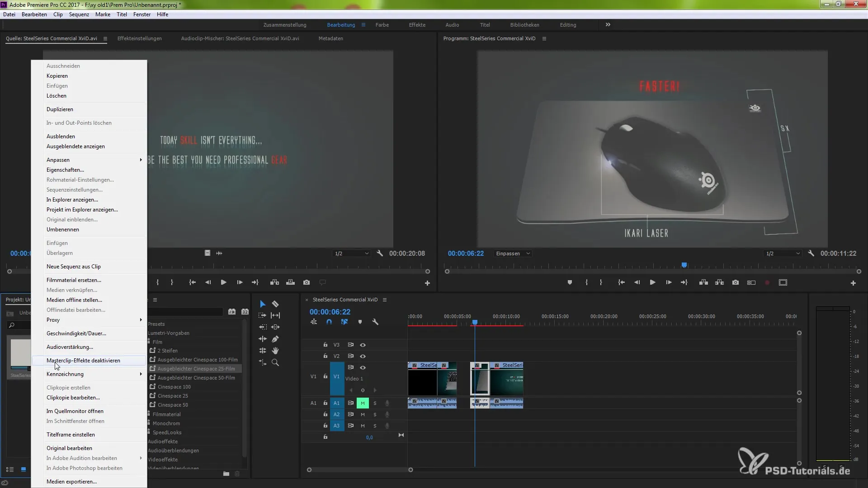The height and width of the screenshot is (488, 868).
Task: Open Source monitor settings wrench
Action: [x=380, y=253]
